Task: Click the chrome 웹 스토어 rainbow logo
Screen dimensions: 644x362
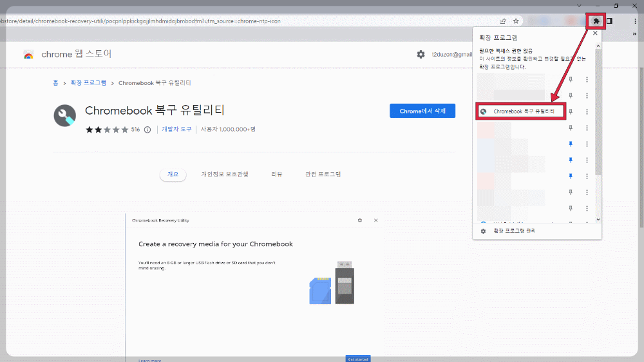Action: click(x=28, y=54)
